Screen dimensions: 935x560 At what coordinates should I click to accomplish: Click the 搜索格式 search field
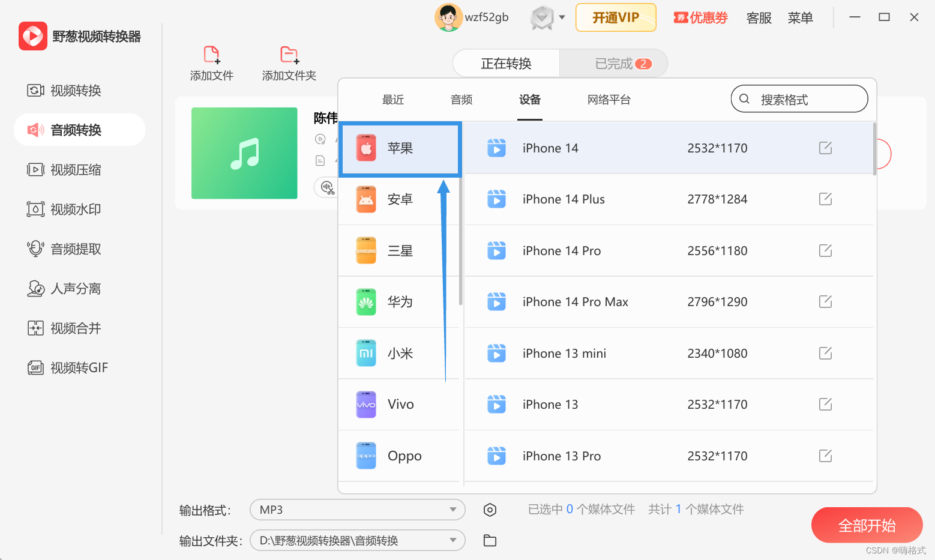click(799, 99)
